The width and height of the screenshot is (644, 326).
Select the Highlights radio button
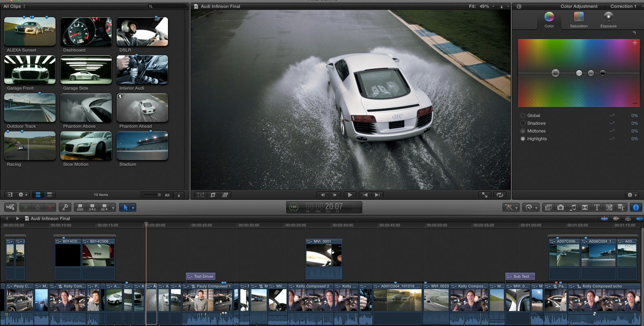coord(523,139)
